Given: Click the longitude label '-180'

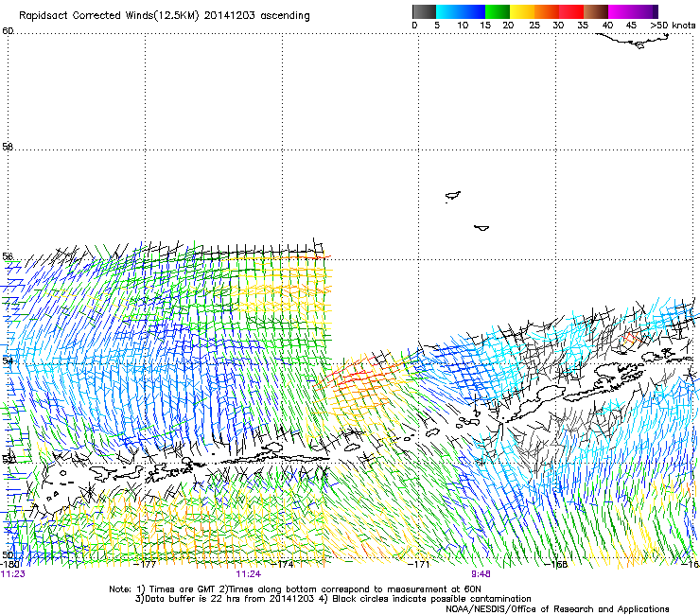Looking at the screenshot, I should pos(9,564).
